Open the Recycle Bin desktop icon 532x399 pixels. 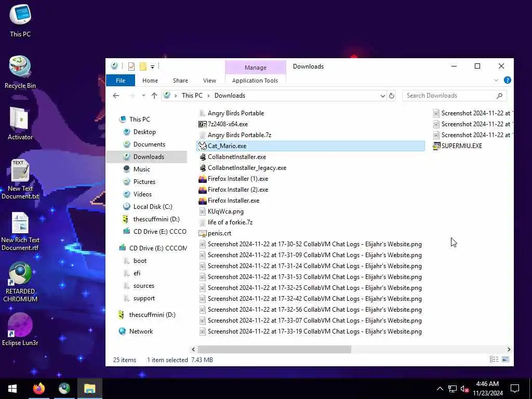[20, 73]
